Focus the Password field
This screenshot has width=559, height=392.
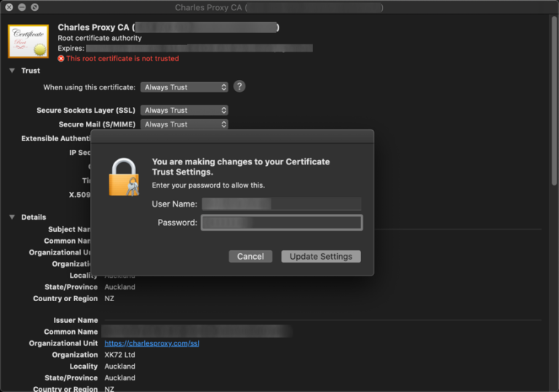[281, 223]
